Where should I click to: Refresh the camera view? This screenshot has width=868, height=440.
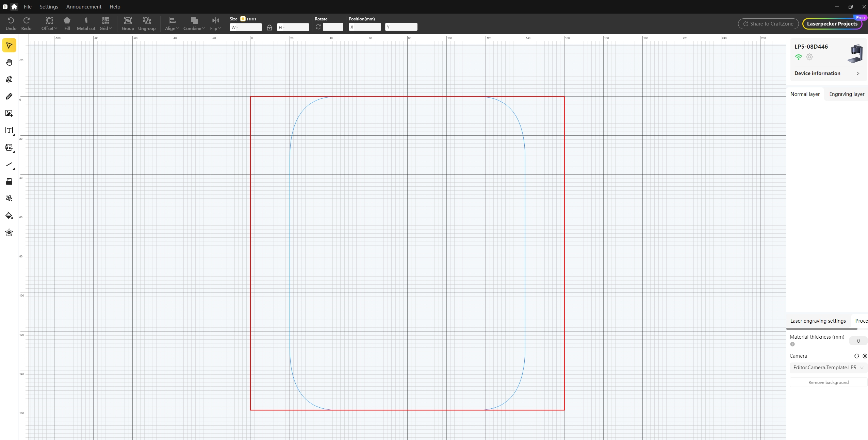tap(856, 356)
